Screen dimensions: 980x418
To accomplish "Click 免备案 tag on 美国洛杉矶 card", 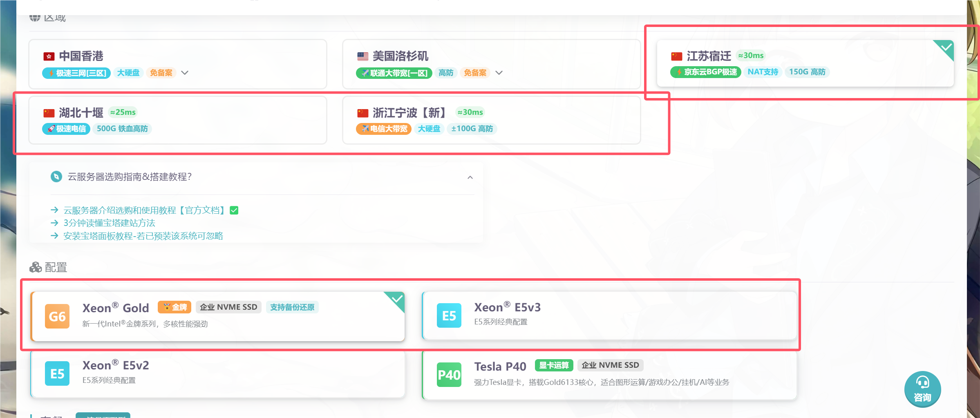I will click(475, 73).
